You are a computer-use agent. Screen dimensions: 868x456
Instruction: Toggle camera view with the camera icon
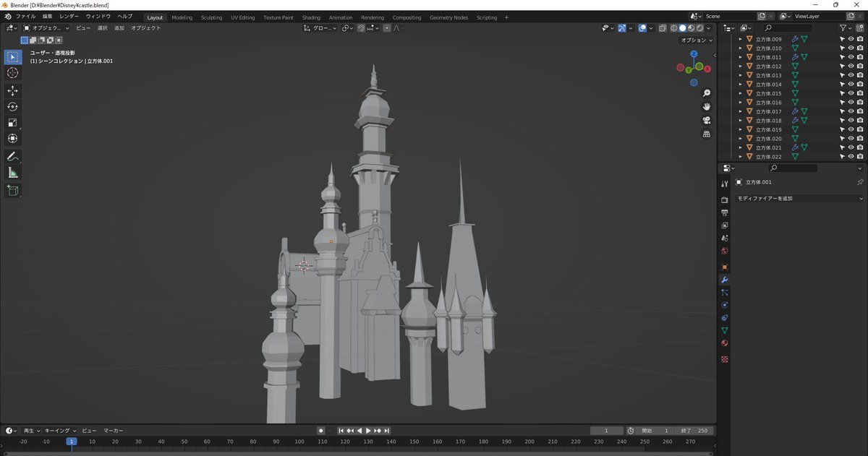(x=707, y=120)
